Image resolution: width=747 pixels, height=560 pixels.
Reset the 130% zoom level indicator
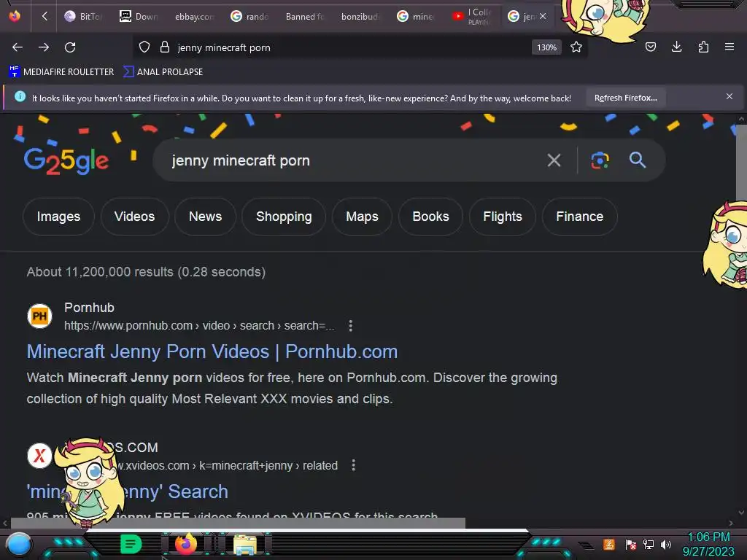click(x=546, y=47)
